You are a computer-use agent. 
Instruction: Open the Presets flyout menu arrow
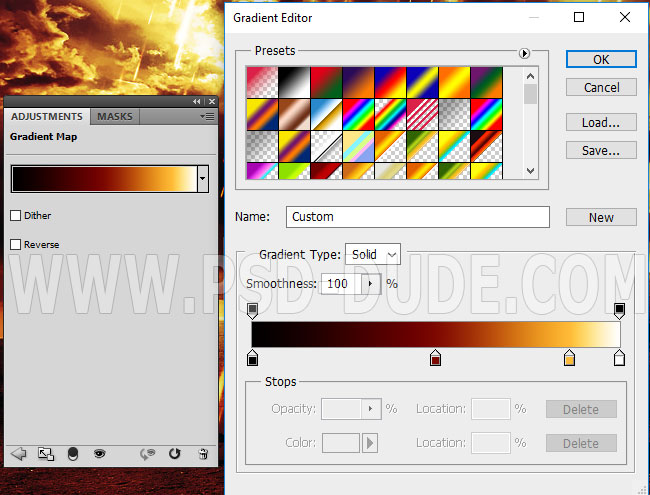[524, 53]
